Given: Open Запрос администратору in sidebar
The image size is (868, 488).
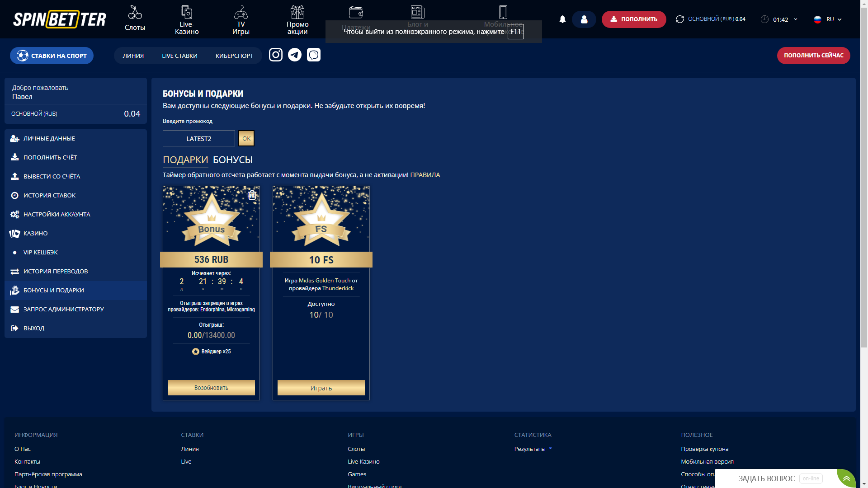Looking at the screenshot, I should [x=75, y=310].
